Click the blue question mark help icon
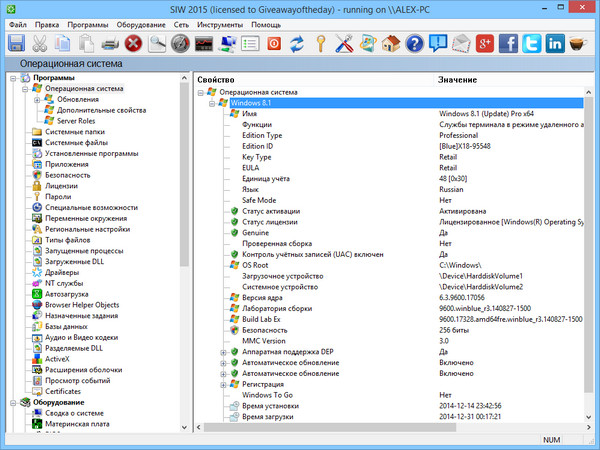The width and height of the screenshot is (600, 450). (413, 43)
